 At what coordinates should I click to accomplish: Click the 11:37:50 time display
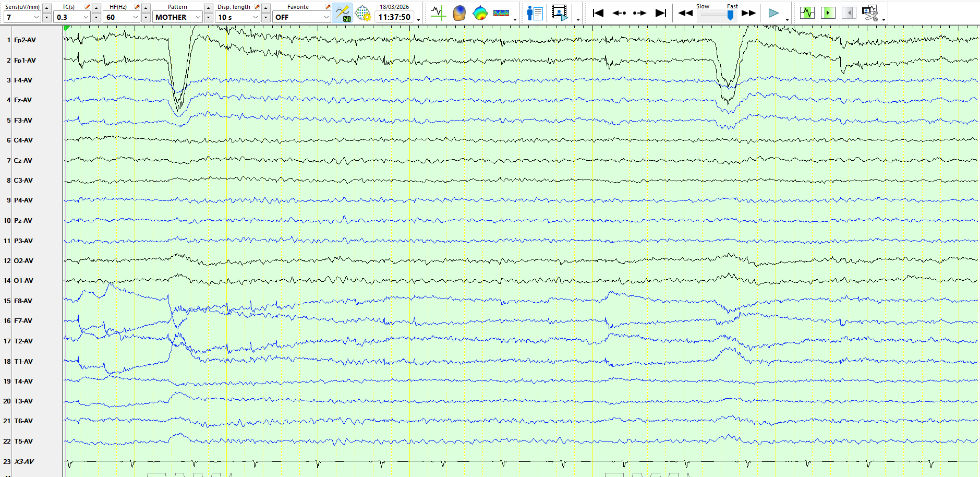coord(394,17)
